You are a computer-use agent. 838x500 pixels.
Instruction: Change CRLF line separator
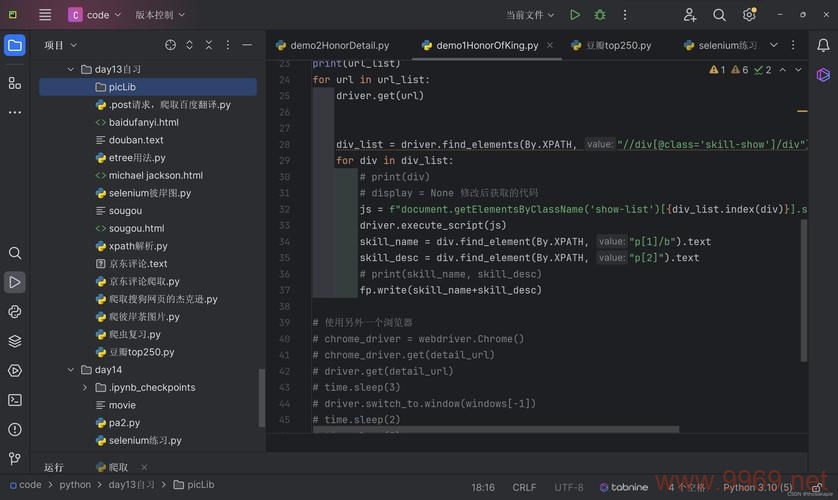click(524, 487)
